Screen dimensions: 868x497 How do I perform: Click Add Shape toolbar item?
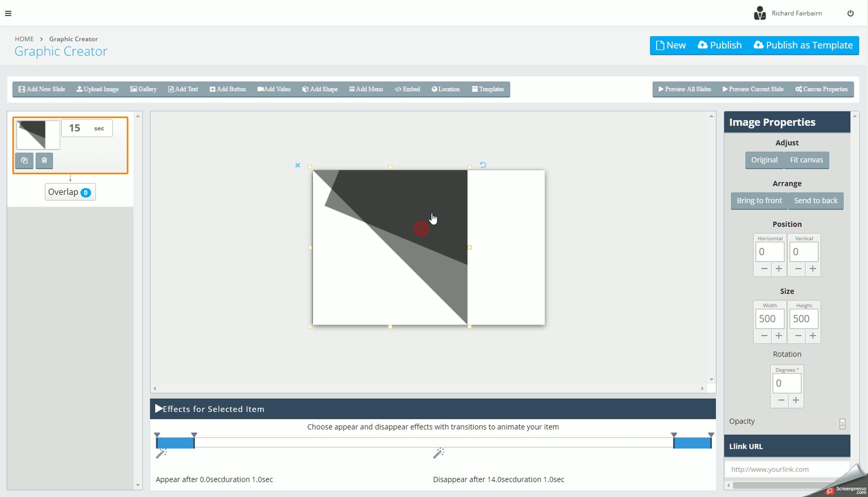pos(320,89)
